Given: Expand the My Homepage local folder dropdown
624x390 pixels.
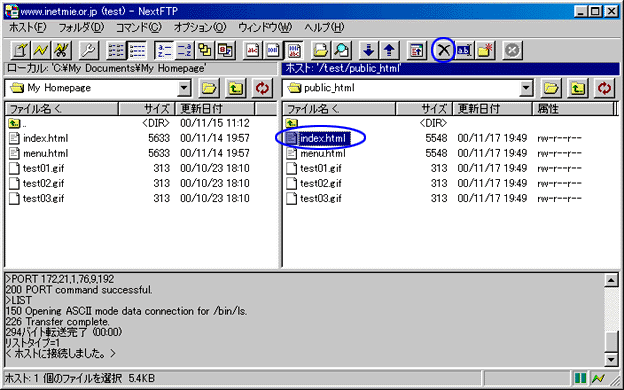Looking at the screenshot, I should (184, 88).
